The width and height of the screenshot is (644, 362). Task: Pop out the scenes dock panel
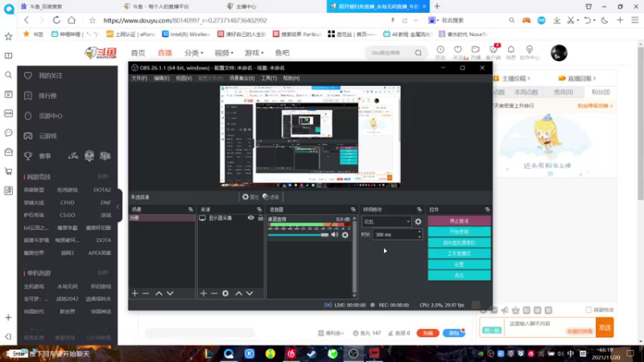coord(191,210)
